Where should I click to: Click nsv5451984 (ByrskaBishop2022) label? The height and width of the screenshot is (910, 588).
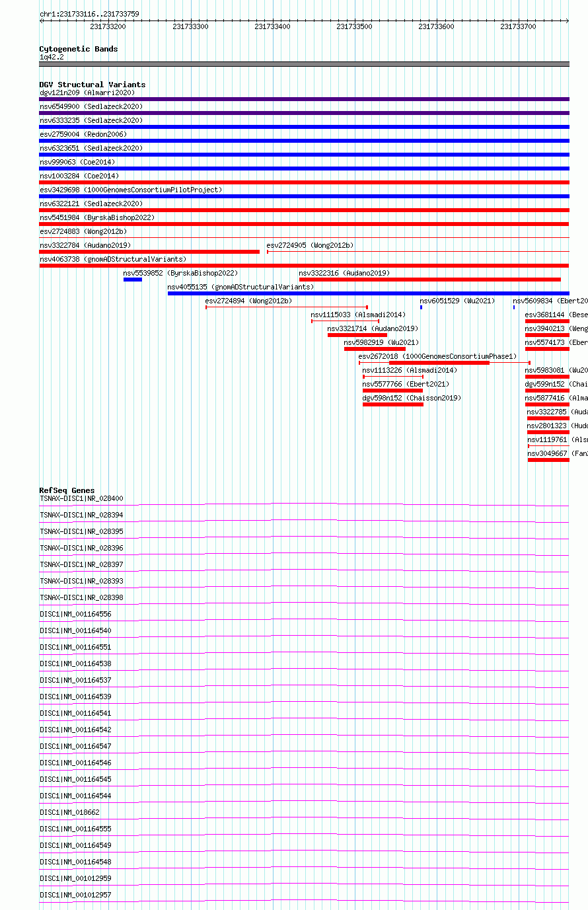(x=96, y=217)
